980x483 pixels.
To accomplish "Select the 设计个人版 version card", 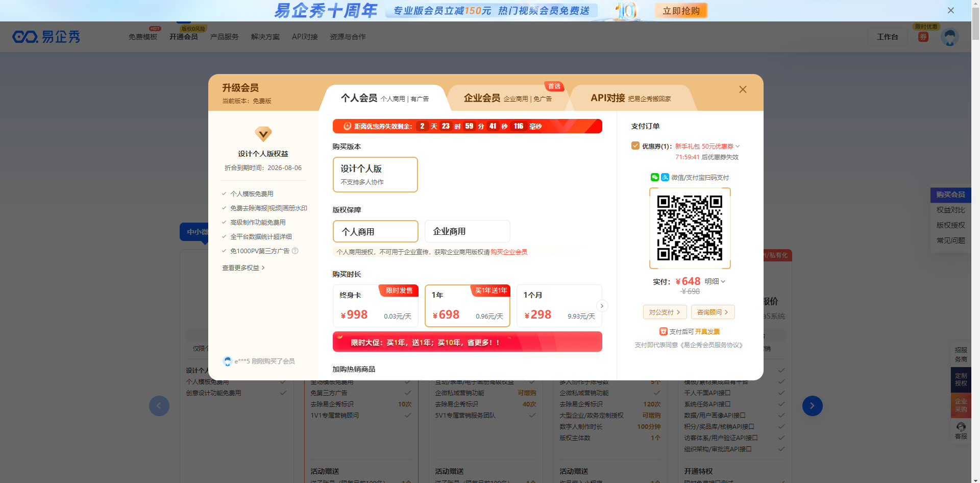I will click(375, 175).
